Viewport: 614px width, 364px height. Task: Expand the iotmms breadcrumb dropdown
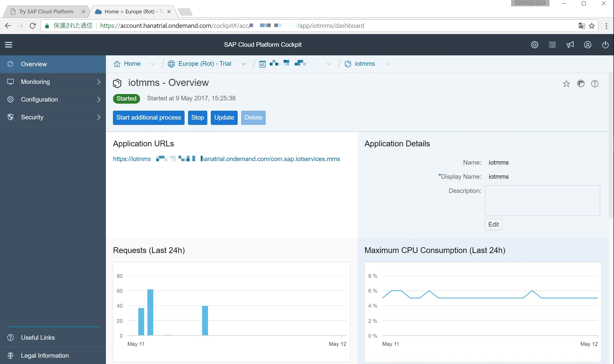coord(388,64)
